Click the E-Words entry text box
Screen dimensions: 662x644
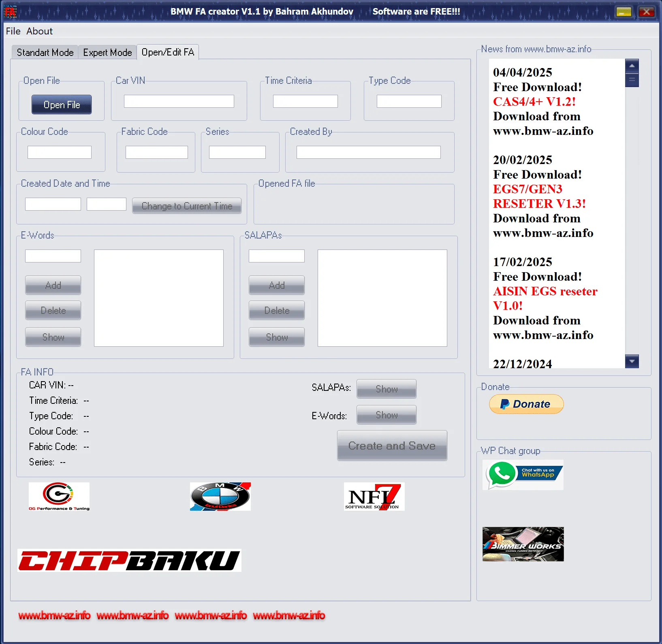click(53, 256)
